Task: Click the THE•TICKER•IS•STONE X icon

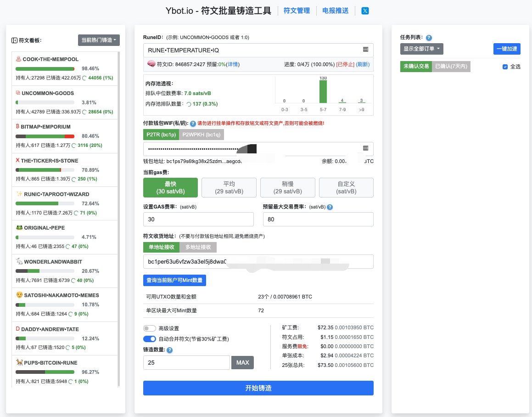Action: point(17,160)
